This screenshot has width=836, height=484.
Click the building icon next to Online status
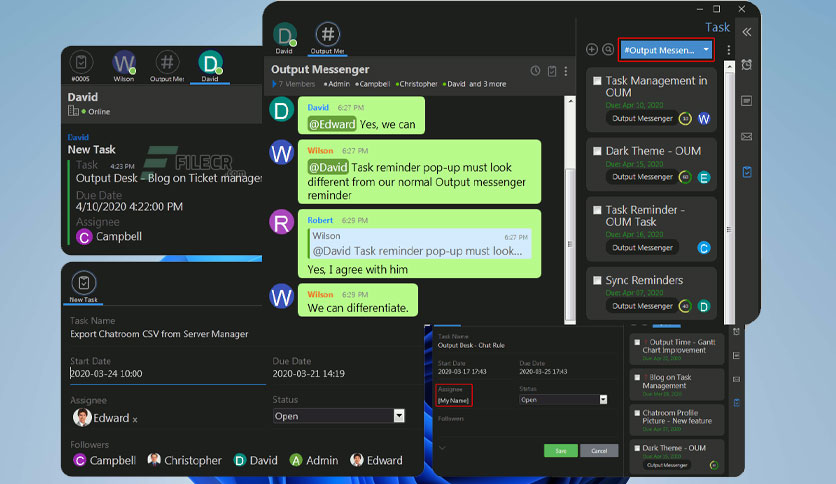(x=73, y=111)
